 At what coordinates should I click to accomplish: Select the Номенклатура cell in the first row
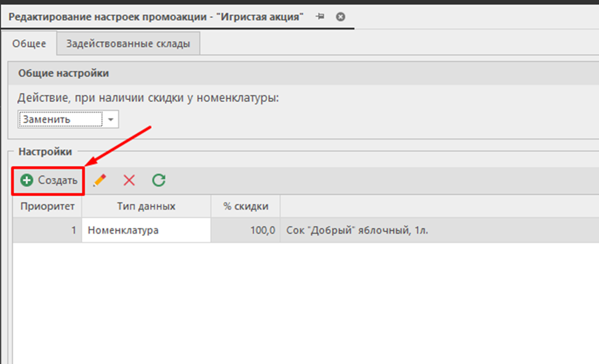point(146,231)
